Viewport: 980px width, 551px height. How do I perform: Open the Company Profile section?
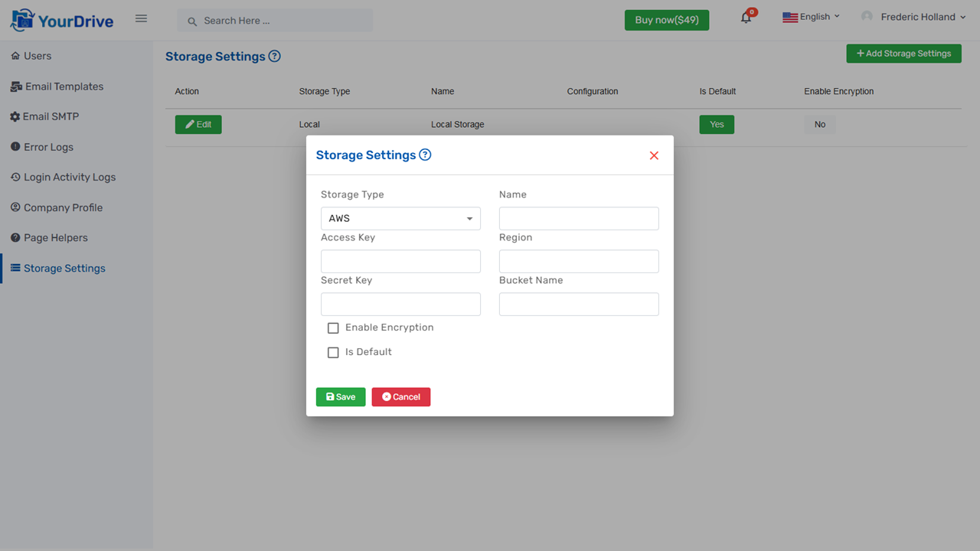60,207
